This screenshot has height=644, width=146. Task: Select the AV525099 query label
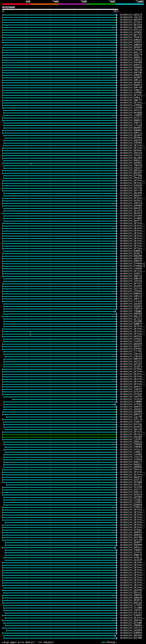click(8, 8)
